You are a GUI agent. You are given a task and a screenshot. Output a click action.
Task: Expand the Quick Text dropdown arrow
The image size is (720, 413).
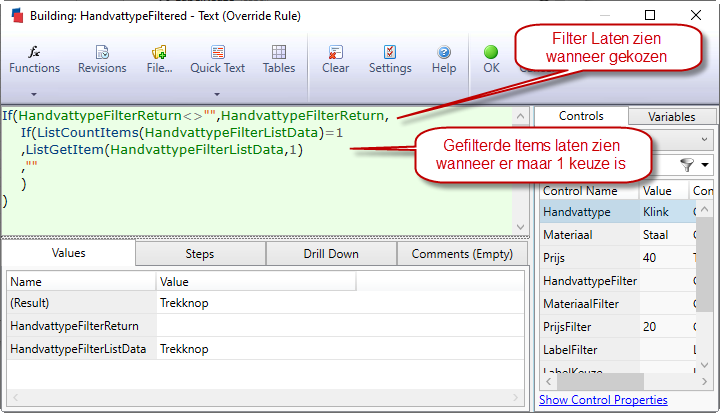217,94
